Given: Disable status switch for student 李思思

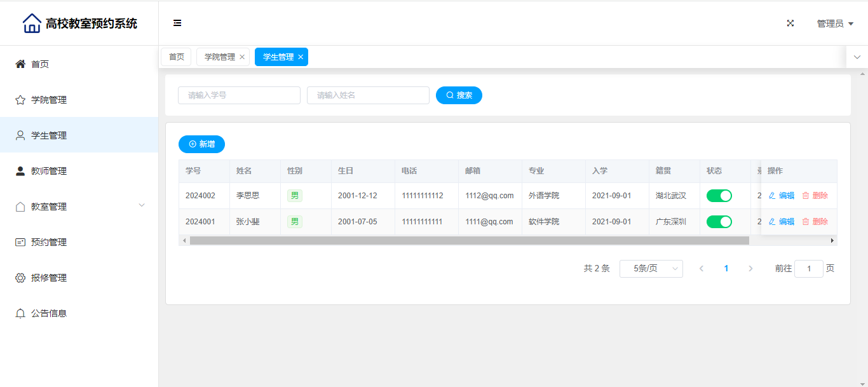Looking at the screenshot, I should point(719,196).
